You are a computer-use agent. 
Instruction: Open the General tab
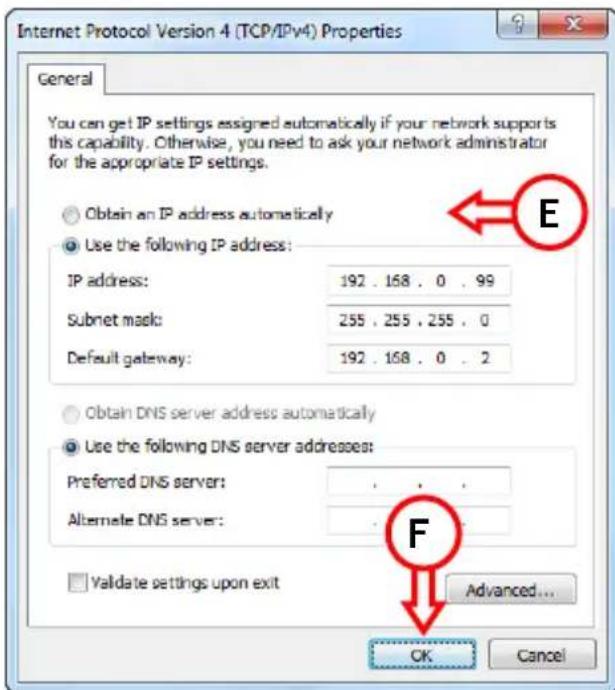[66, 79]
